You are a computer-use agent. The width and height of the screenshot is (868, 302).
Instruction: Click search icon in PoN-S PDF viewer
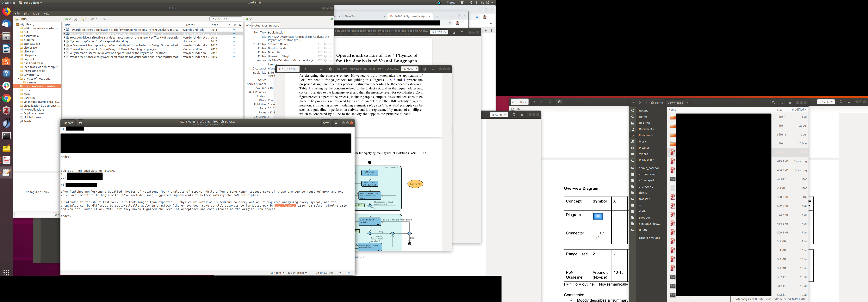coord(321,69)
